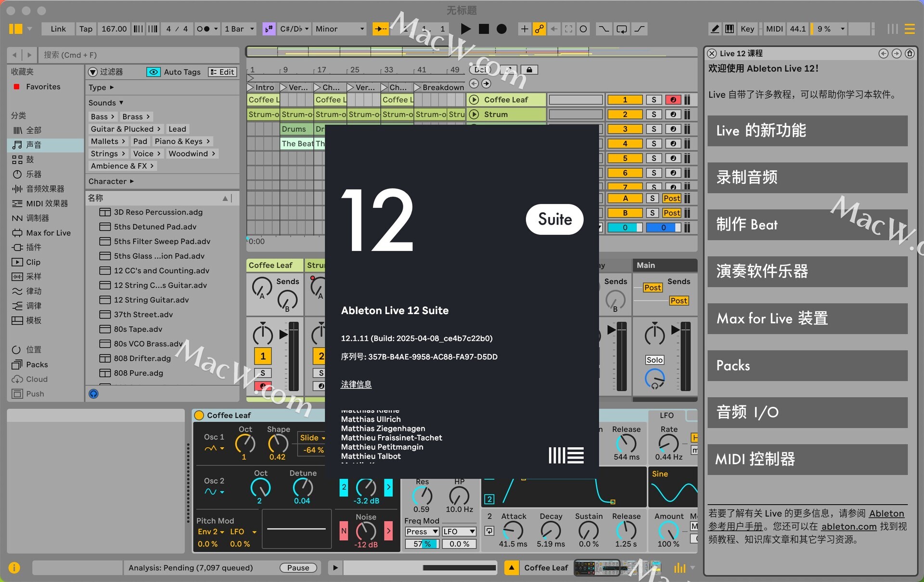The image size is (924, 582).
Task: Close the Live 12 课程 help panel
Action: pos(712,53)
